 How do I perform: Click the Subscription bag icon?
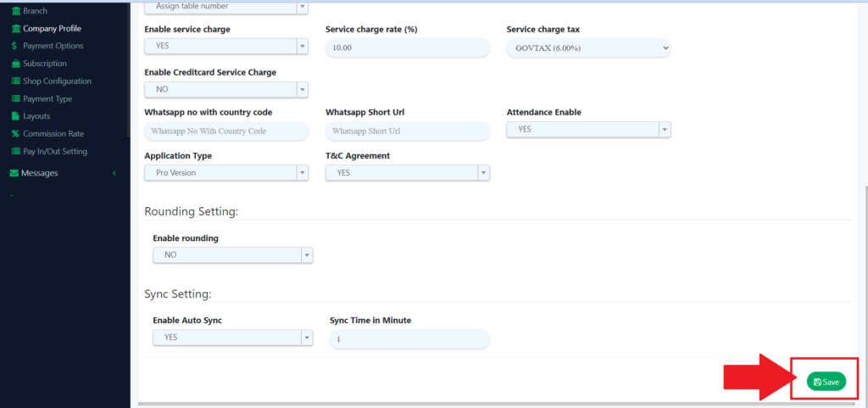[x=15, y=64]
